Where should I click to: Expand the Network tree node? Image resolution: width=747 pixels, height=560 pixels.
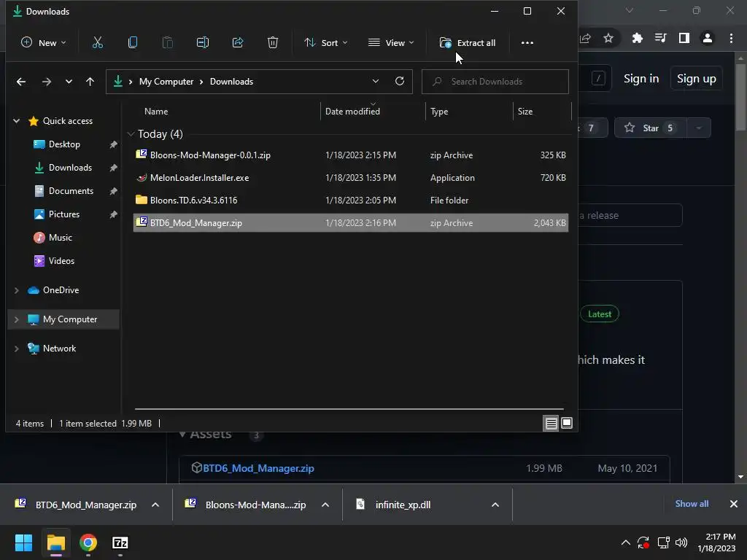coord(17,349)
